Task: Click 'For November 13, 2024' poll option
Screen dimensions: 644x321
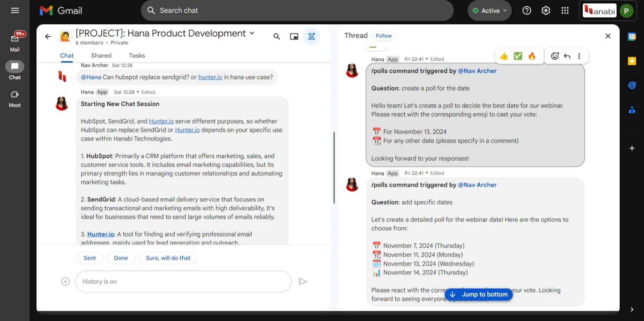Action: [415, 132]
